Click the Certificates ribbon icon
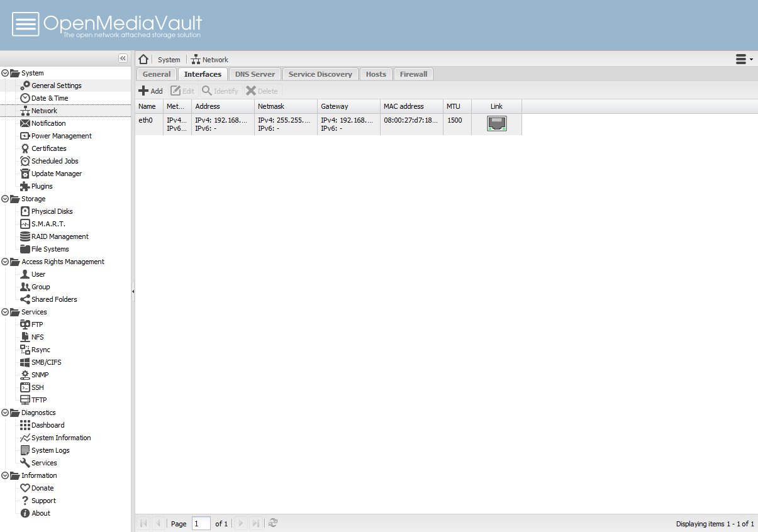The width and height of the screenshot is (758, 532). 25,148
